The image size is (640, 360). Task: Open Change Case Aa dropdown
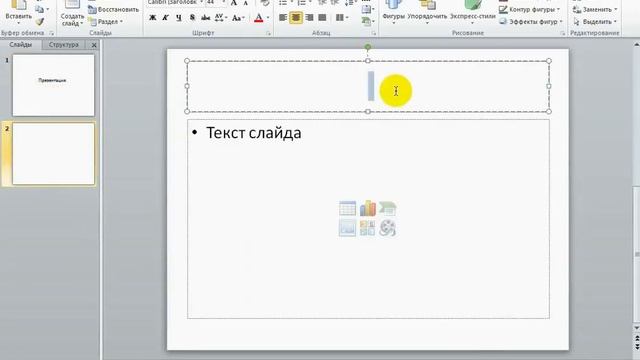(238, 18)
